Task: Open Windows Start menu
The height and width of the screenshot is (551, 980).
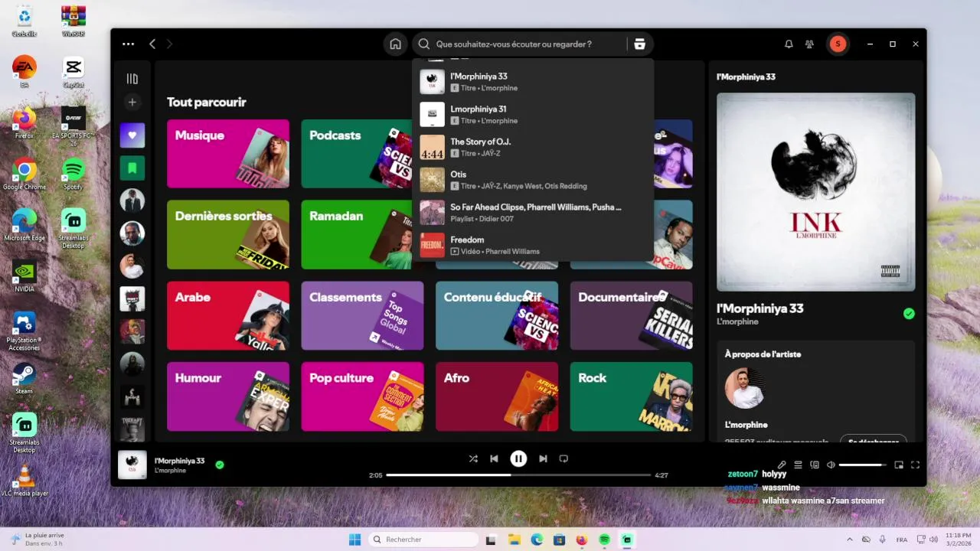Action: 354,540
